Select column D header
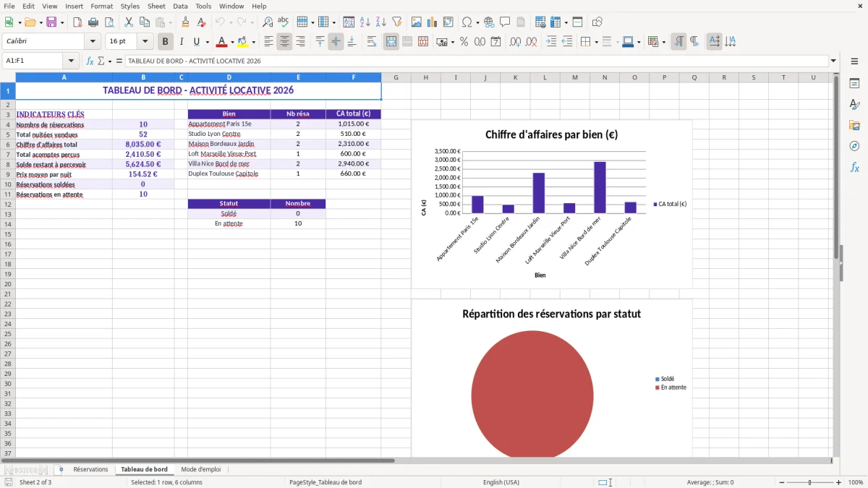868x488 pixels. [229, 77]
